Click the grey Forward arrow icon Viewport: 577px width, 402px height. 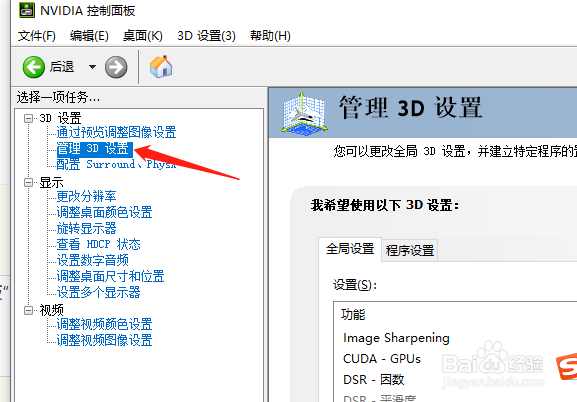tap(116, 67)
